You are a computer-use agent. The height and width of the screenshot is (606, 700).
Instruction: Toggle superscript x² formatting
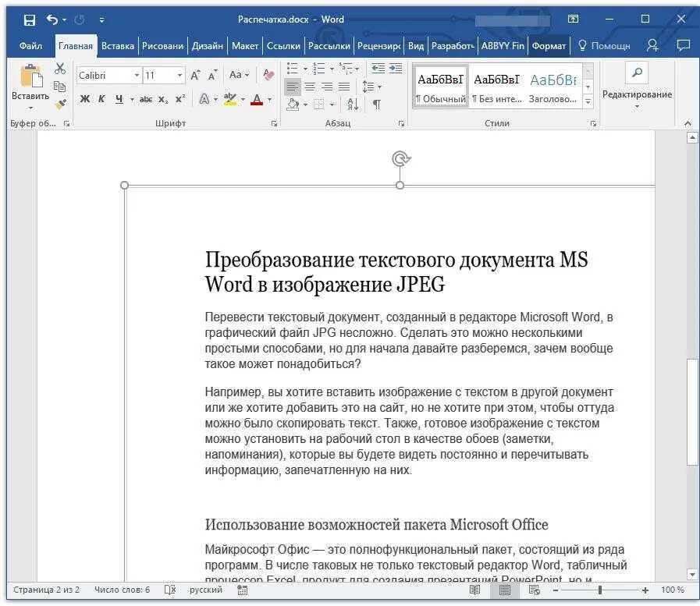180,99
